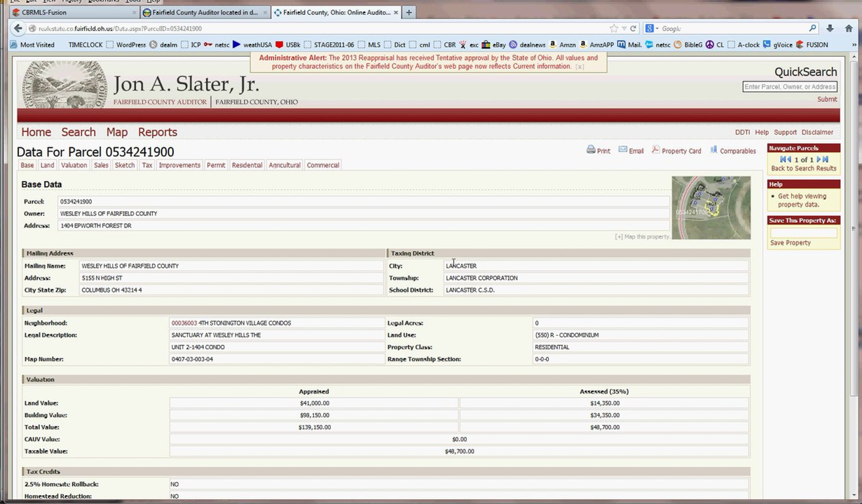
Task: Dismiss the Administrative Alert banner
Action: (580, 67)
